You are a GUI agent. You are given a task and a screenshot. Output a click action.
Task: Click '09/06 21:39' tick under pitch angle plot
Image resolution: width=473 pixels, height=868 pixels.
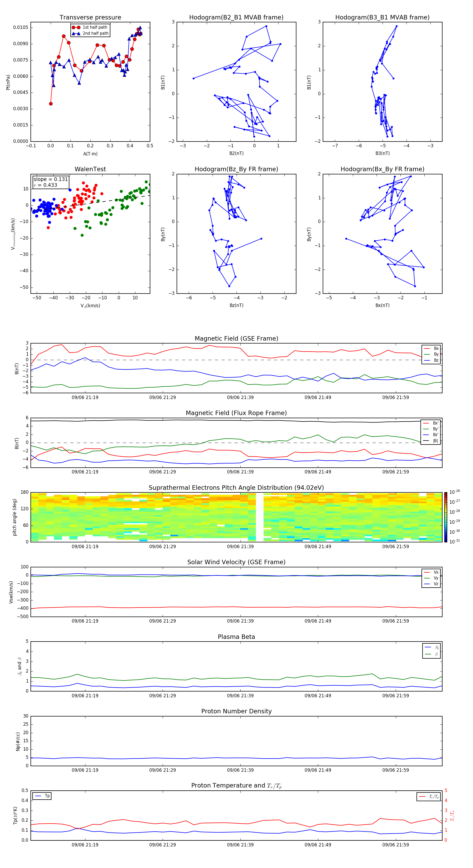[240, 546]
